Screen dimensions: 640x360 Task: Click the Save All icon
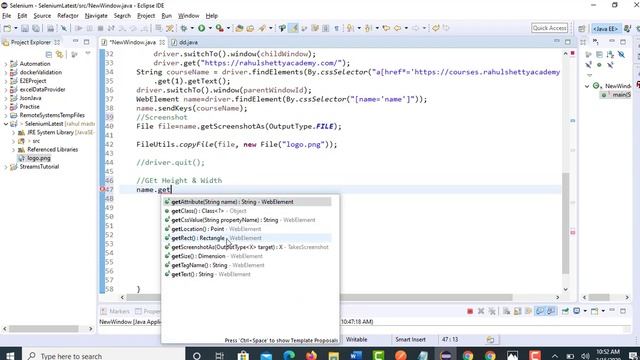[x=36, y=28]
